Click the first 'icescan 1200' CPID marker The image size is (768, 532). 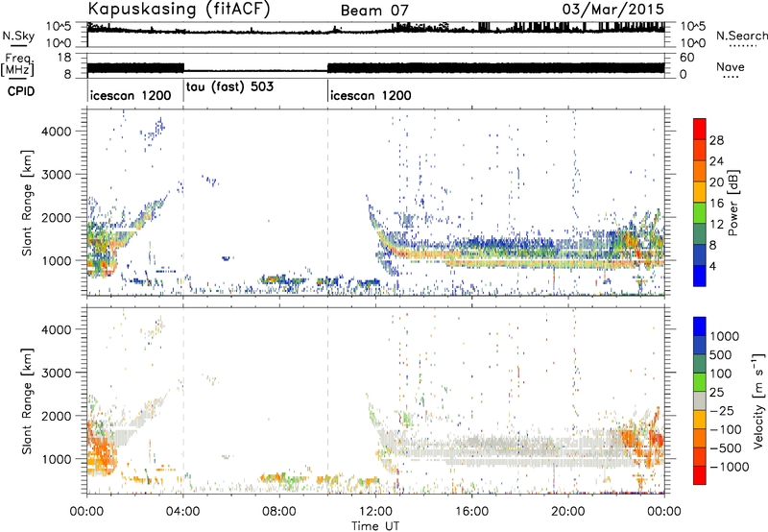coord(131,95)
